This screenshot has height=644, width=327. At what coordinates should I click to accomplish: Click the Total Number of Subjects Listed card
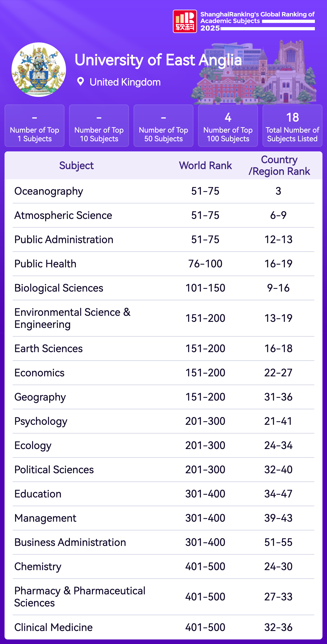(292, 126)
